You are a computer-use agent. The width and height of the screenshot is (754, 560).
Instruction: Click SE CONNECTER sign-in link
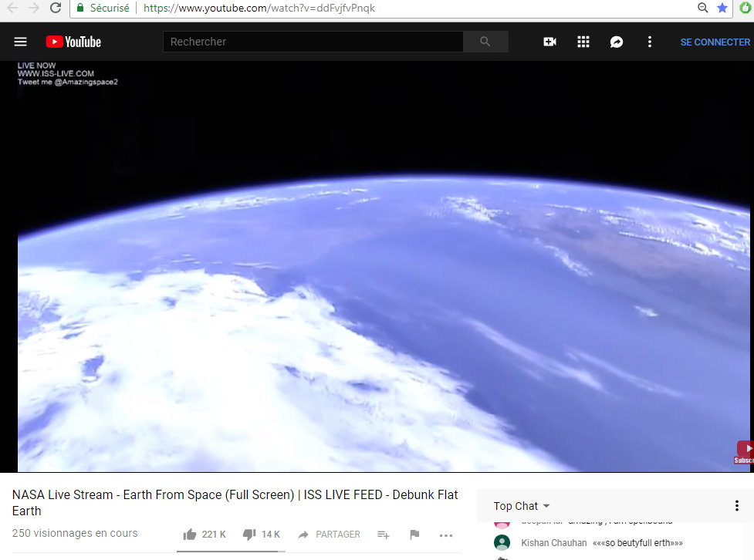click(x=715, y=42)
